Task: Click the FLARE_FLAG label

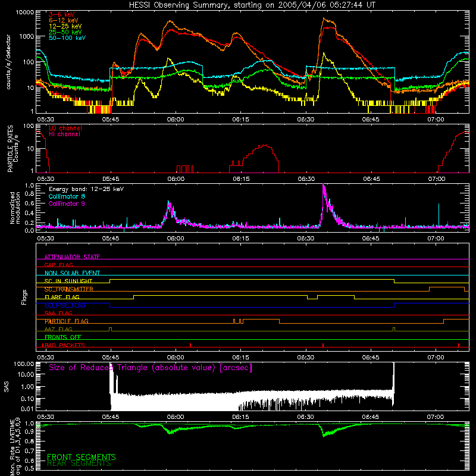Action: click(x=62, y=297)
